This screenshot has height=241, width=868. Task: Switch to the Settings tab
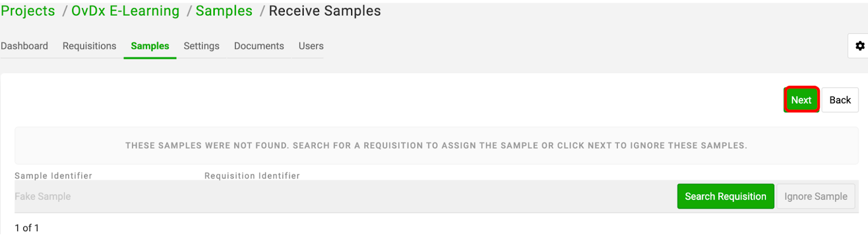pyautogui.click(x=201, y=46)
